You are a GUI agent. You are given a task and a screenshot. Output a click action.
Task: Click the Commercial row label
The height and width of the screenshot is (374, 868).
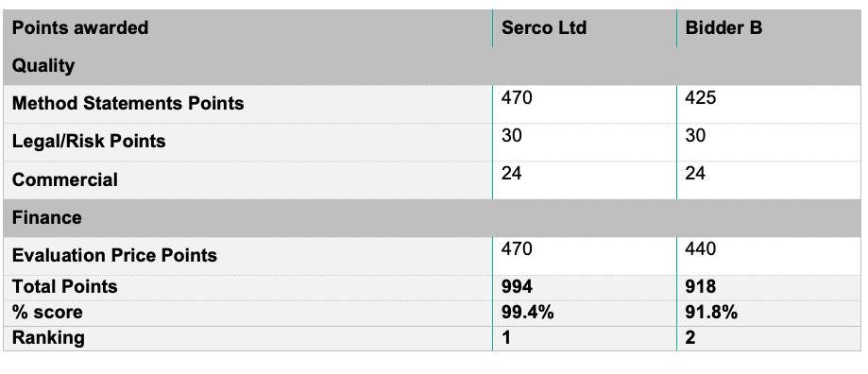[65, 179]
